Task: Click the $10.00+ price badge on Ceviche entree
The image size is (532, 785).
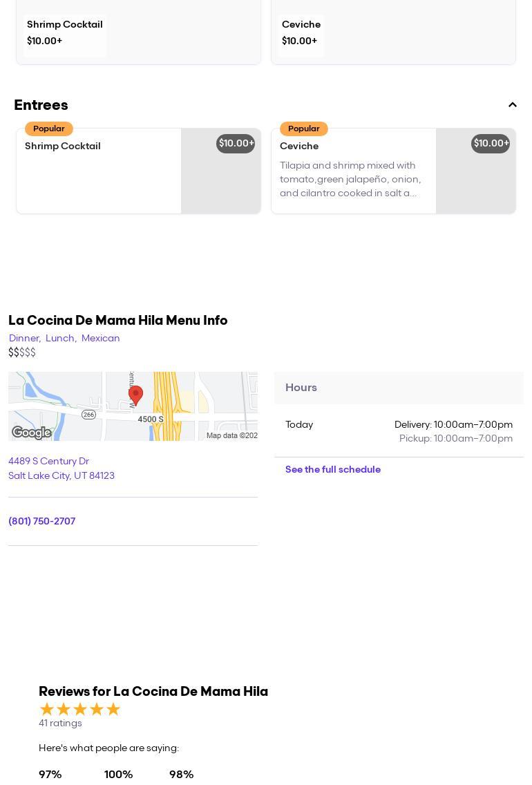Action: pos(491,144)
